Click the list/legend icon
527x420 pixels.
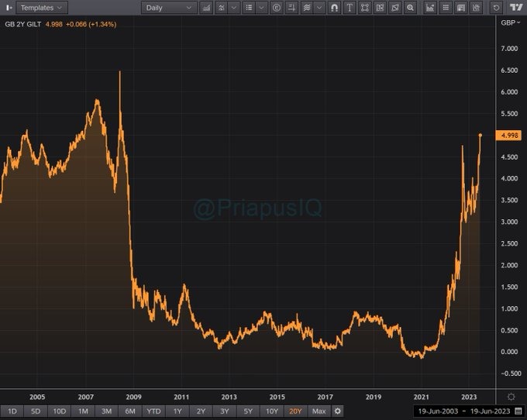249,8
